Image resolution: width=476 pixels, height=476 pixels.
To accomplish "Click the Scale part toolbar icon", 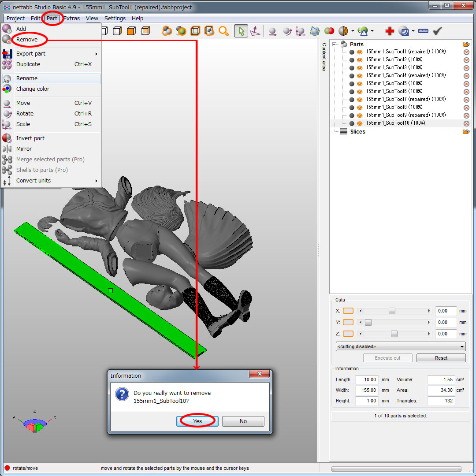I will pos(300,31).
